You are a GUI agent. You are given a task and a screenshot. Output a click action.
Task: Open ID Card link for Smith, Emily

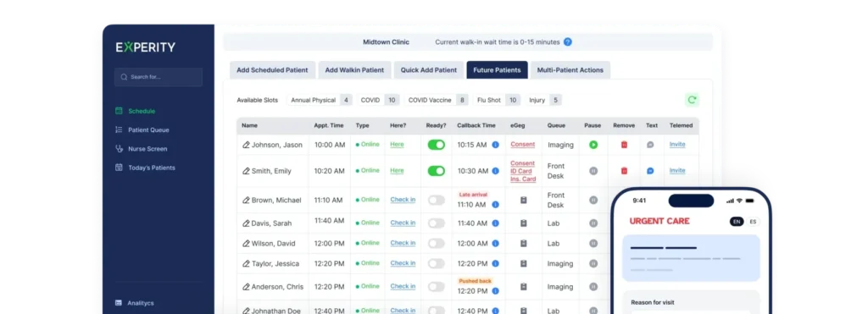tap(521, 171)
